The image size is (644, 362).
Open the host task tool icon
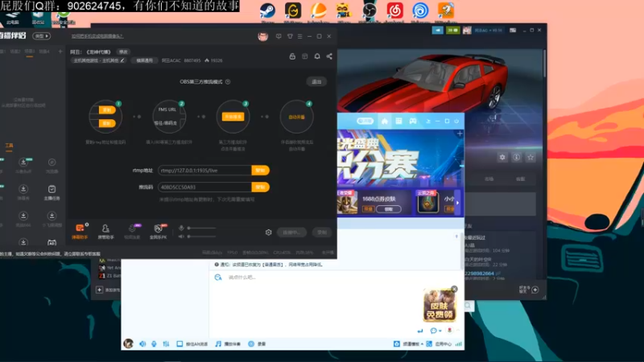point(52,192)
